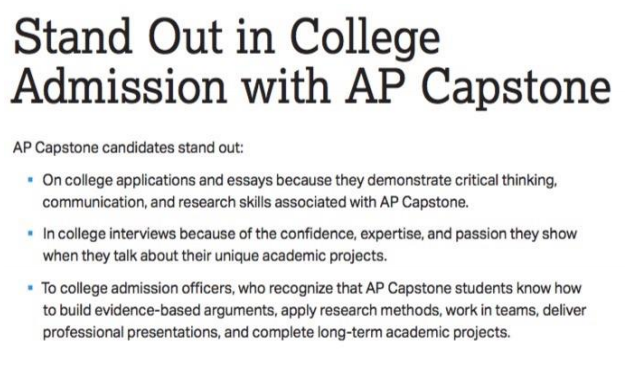Image resolution: width=625 pixels, height=382 pixels.
Task: Click the line starting 'In college interviews because'
Action: click(x=310, y=234)
